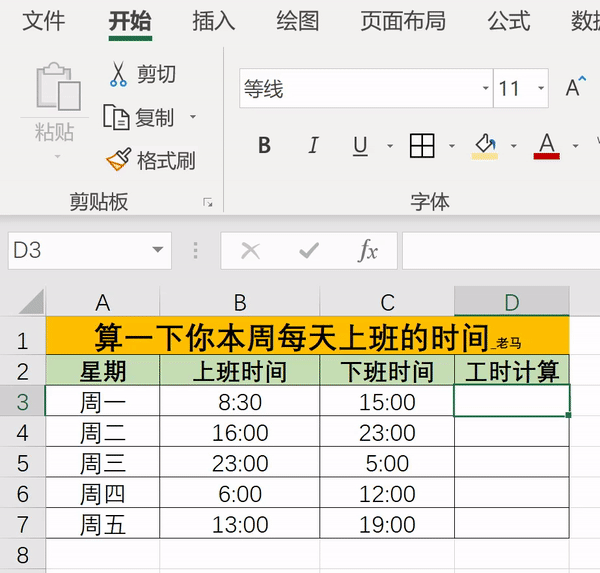Screen dimensions: 600x573
Task: Open font size dropdown
Action: click(x=541, y=88)
